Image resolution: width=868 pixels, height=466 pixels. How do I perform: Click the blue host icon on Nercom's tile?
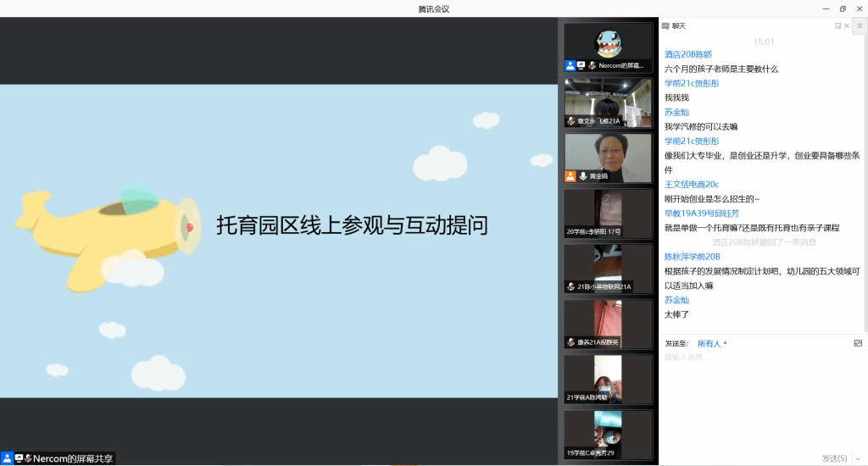click(x=570, y=65)
